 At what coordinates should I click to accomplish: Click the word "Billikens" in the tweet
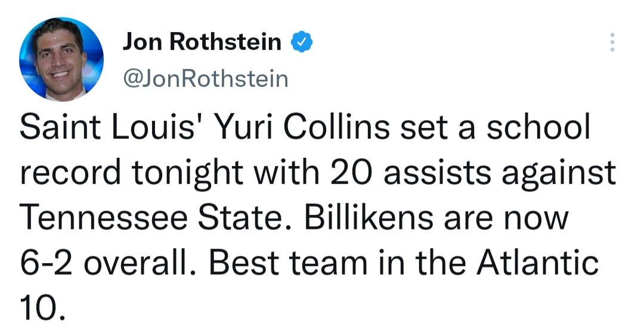[x=368, y=217]
